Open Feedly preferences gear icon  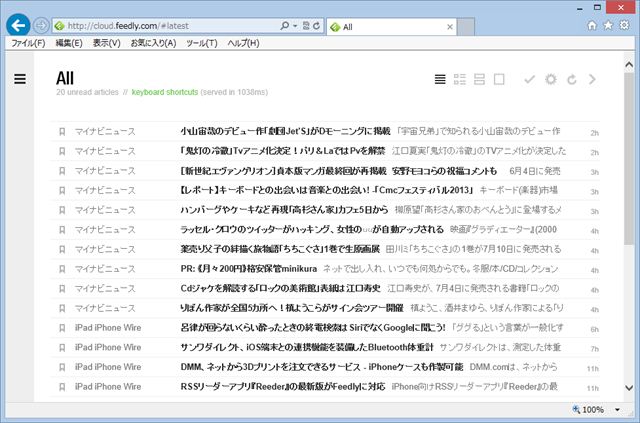coord(551,79)
